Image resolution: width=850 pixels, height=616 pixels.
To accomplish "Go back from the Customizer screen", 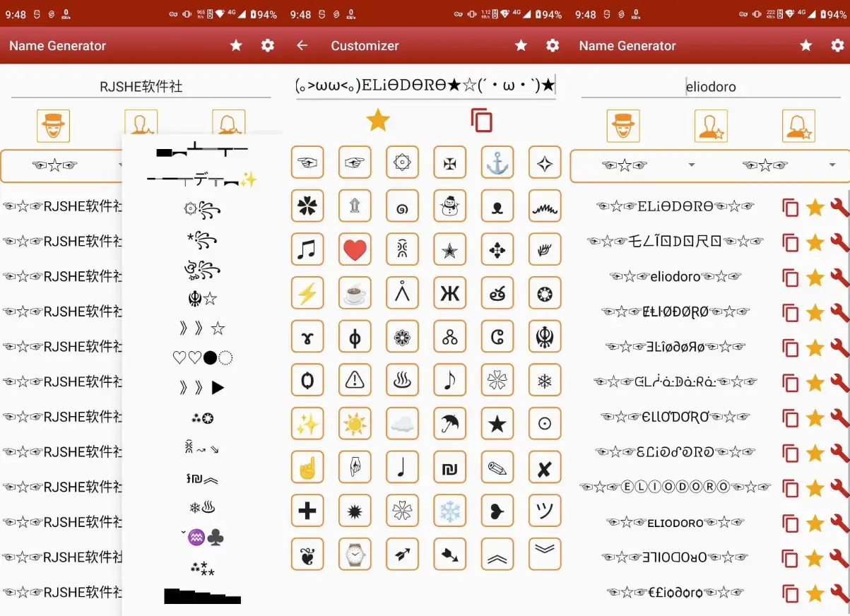I will pos(302,45).
